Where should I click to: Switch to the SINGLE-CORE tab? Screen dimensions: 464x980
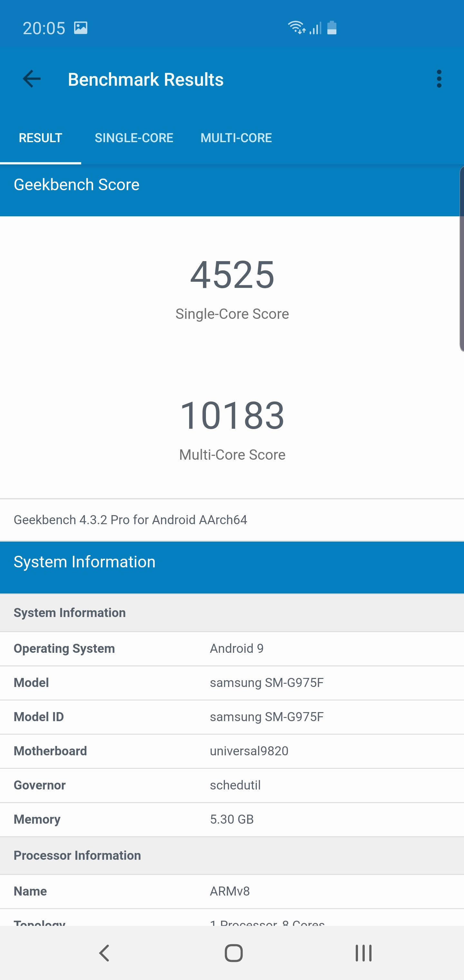coord(134,138)
